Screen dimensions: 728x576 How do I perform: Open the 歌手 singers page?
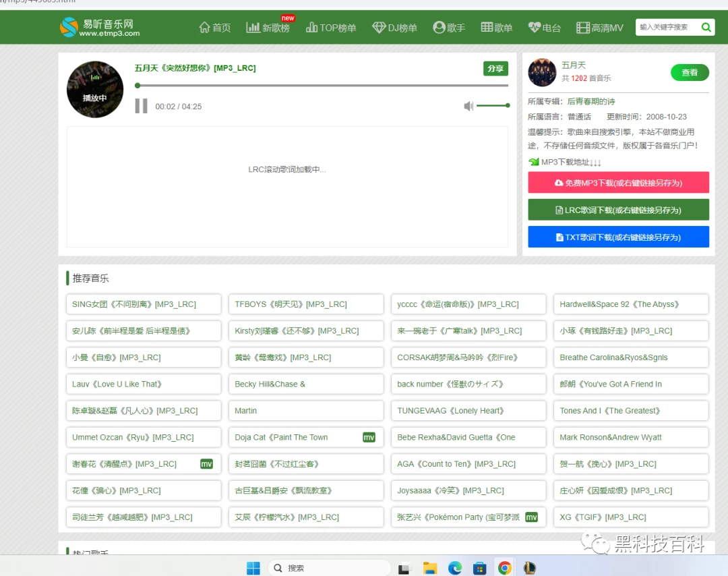coord(449,28)
